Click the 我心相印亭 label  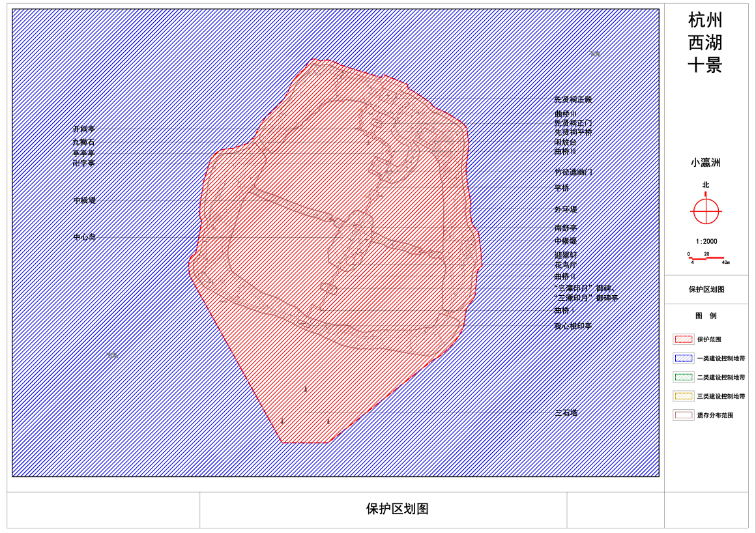(x=573, y=326)
